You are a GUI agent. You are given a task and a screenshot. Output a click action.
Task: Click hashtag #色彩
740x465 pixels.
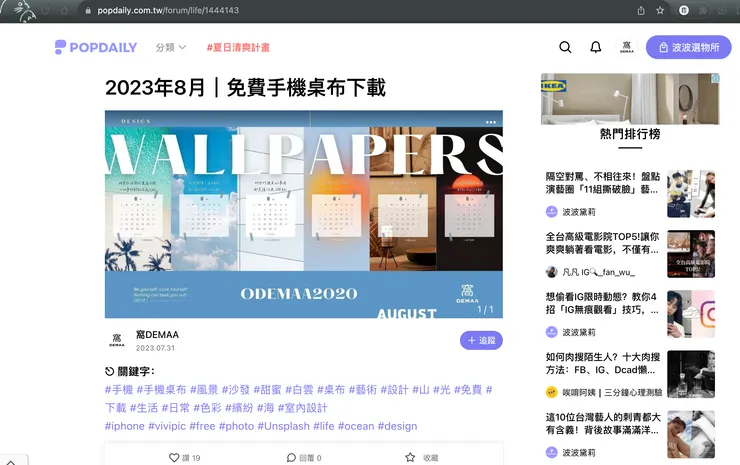coord(208,408)
